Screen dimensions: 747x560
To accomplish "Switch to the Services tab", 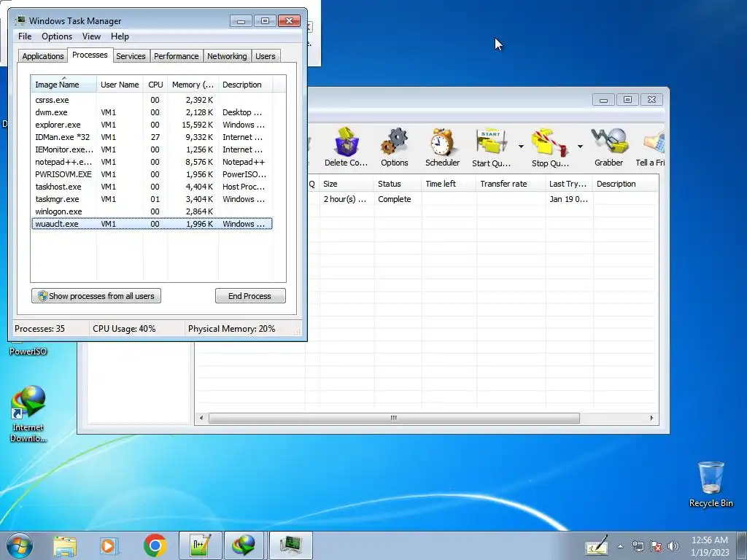I will [131, 56].
